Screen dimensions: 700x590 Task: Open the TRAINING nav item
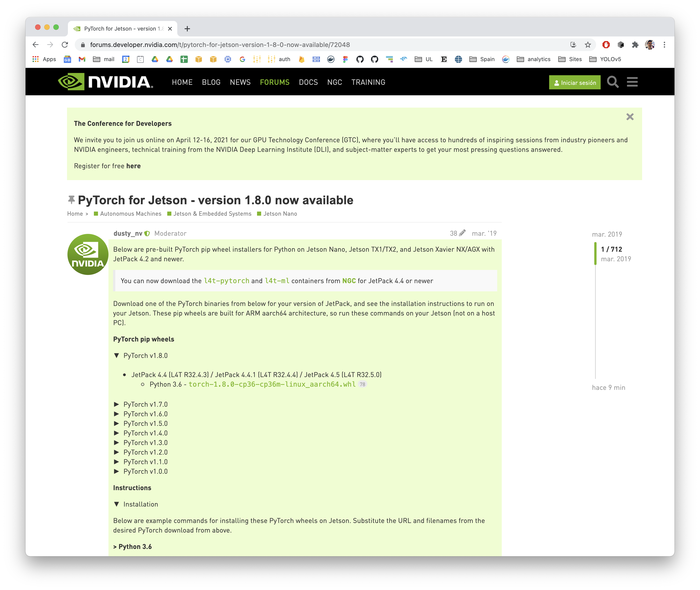(x=368, y=82)
